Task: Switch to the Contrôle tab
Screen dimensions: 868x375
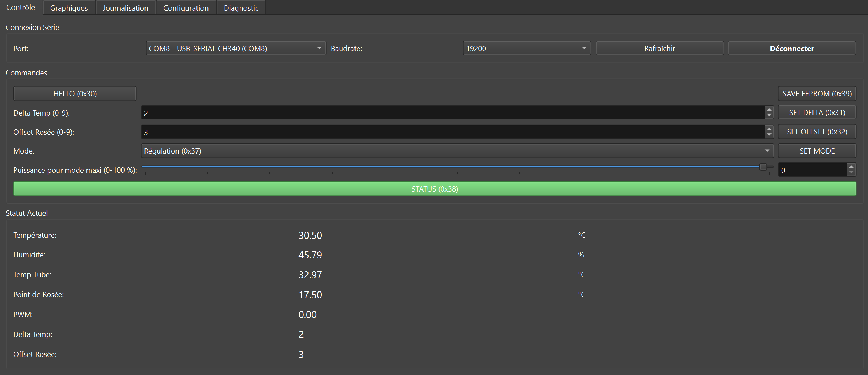Action: pos(21,7)
